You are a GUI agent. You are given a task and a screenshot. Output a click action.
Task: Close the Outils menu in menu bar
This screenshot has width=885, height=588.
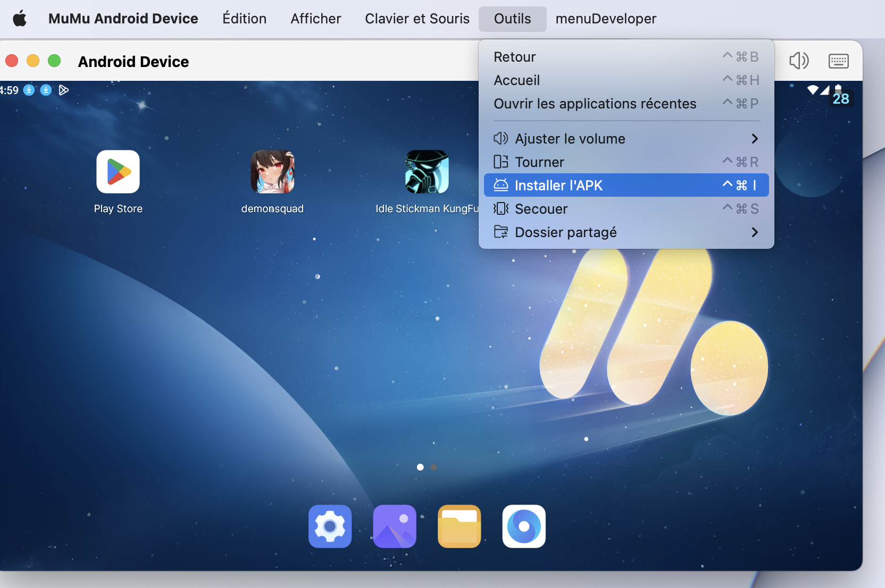pyautogui.click(x=513, y=19)
